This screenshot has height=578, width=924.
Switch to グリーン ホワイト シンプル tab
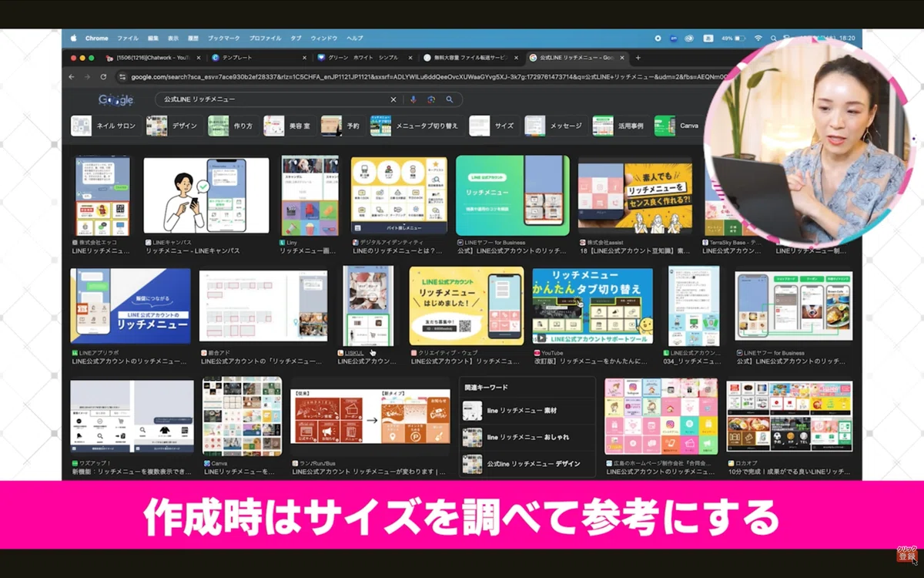click(366, 58)
